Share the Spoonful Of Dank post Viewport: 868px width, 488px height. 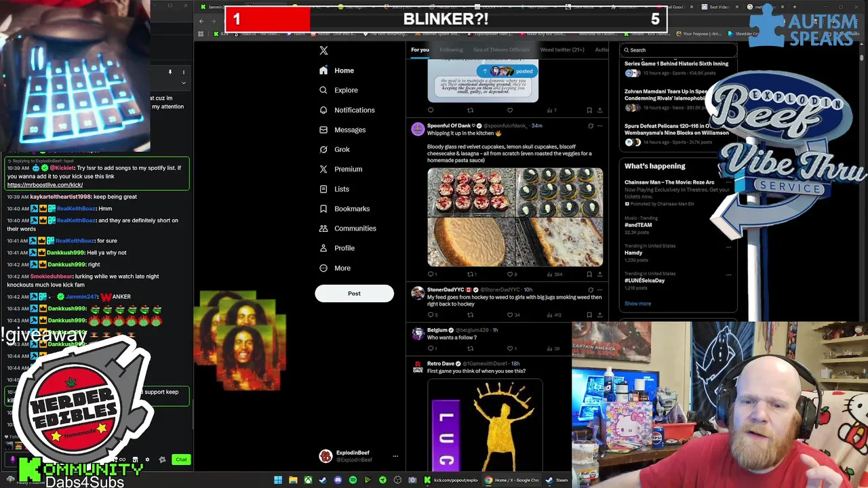coord(600,274)
